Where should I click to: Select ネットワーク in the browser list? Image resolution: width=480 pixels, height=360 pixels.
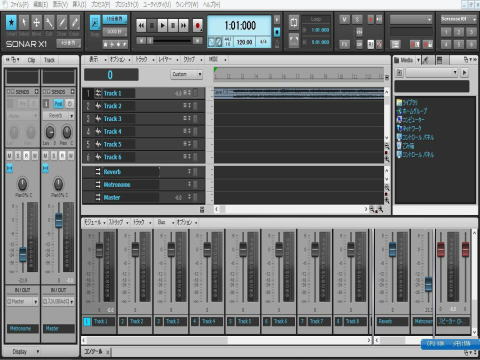(409, 128)
